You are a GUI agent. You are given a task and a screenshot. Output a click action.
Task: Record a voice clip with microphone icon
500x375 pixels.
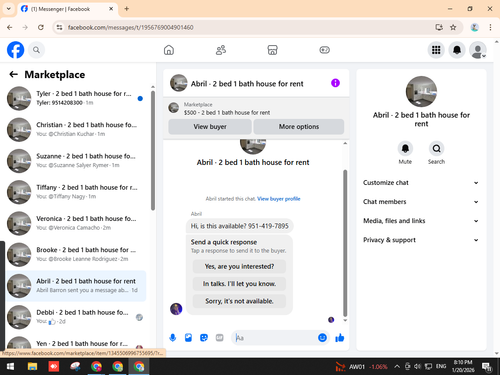pos(173,338)
